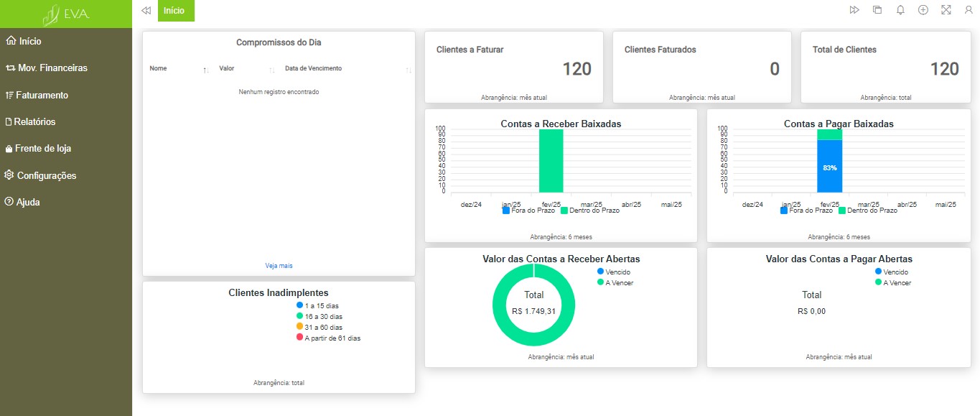Click the double-arrow forward tab scroll icon
Screen dimensions: 980x416
tap(854, 10)
